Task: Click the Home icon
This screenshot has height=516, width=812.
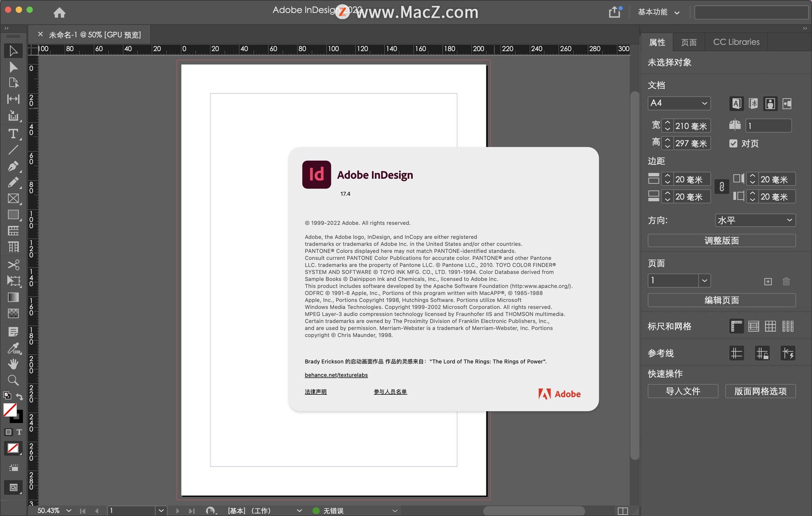Action: [x=59, y=13]
